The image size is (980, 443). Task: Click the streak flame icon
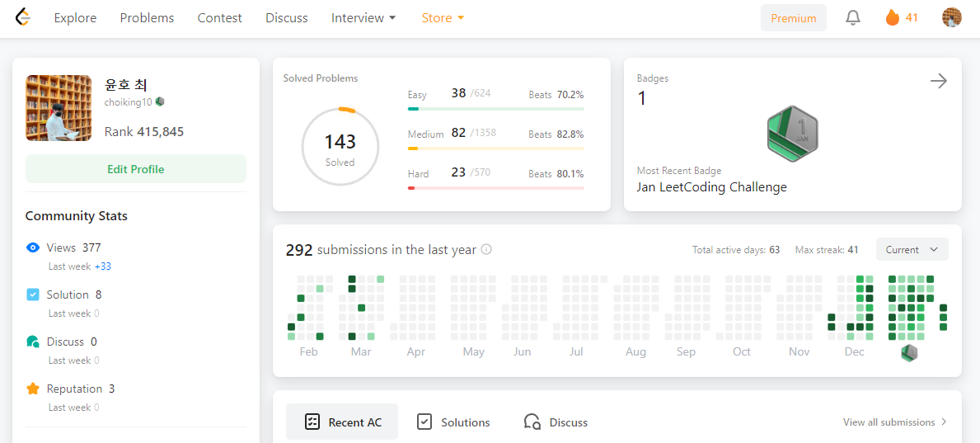point(892,17)
